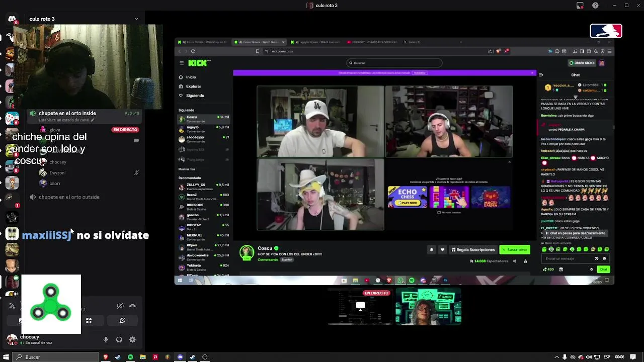Mute the Discord microphone

point(106,340)
